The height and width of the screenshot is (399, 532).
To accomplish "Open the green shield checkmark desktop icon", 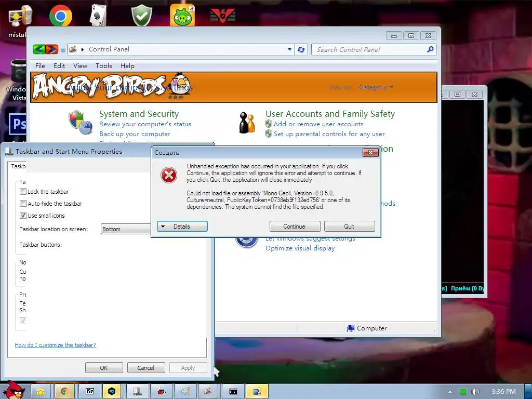I will click(x=141, y=15).
